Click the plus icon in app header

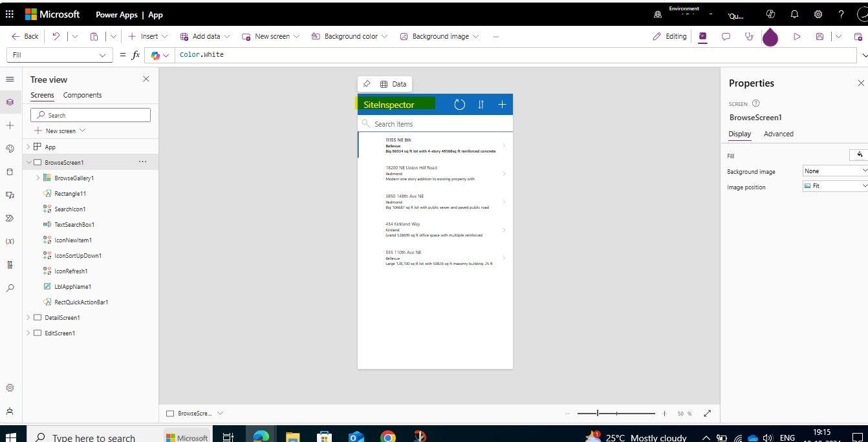coord(502,104)
